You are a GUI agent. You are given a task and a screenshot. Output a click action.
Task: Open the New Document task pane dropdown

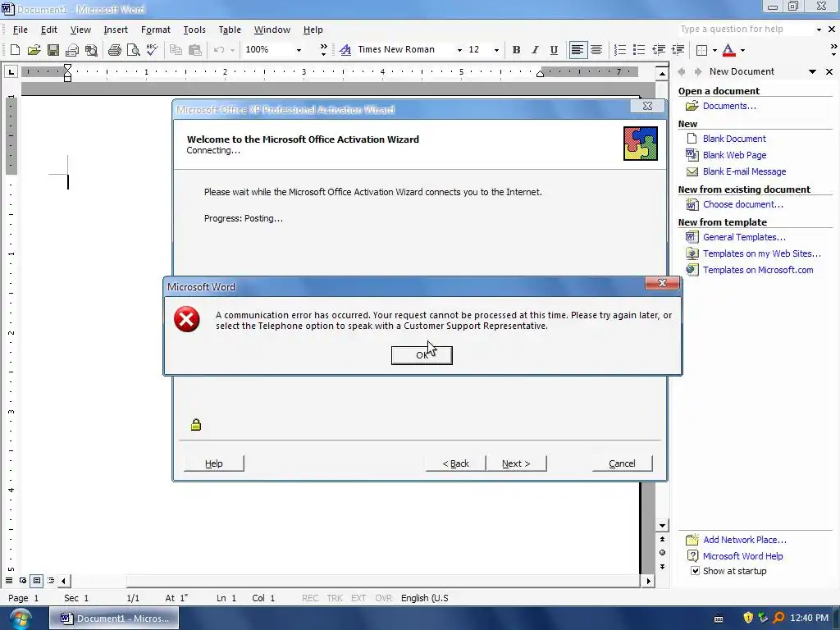click(x=812, y=71)
